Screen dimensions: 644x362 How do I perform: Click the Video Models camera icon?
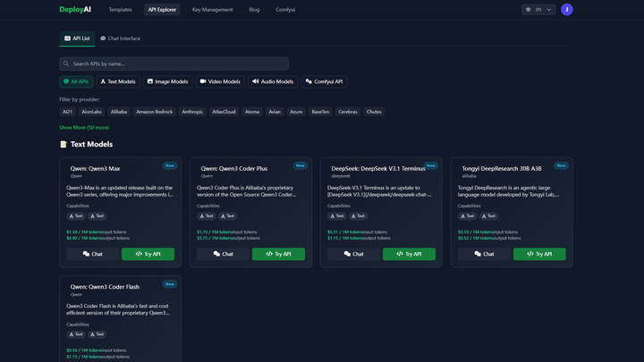(203, 81)
